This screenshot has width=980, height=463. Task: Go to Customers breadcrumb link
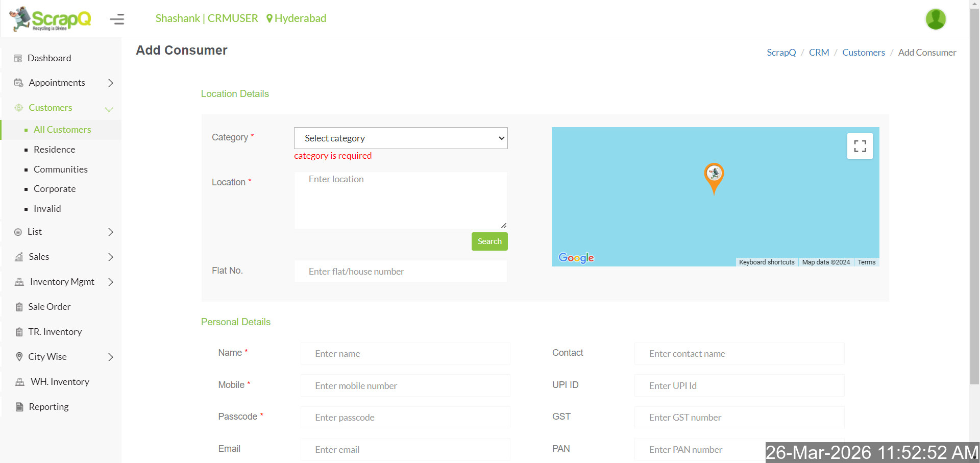(x=863, y=53)
